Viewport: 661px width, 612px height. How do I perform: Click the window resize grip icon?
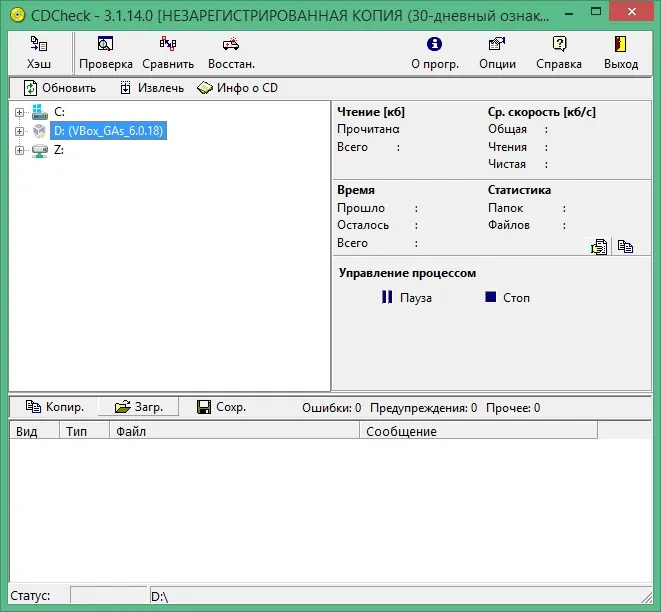pos(646,597)
